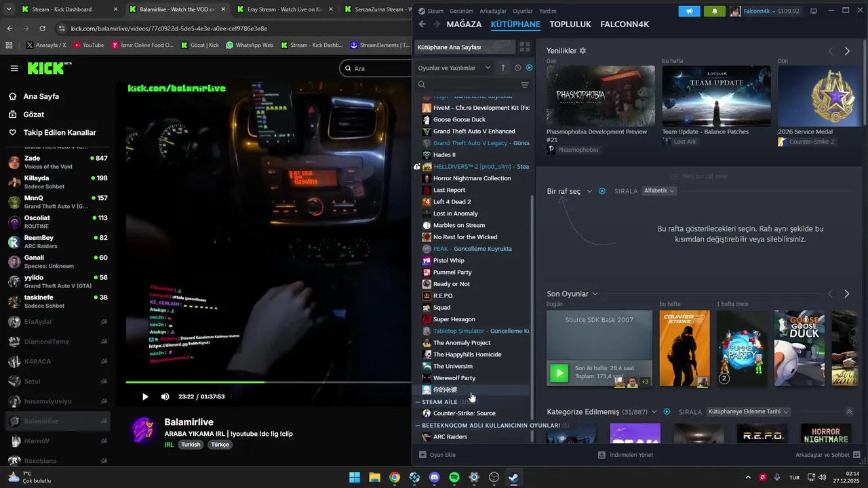
Task: Open Arkadaşlar ve Sohbet
Action: pos(828,455)
